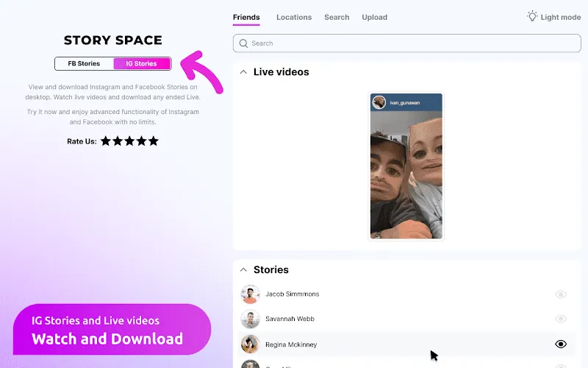
Task: Click the fifth rating star
Action: tap(153, 141)
